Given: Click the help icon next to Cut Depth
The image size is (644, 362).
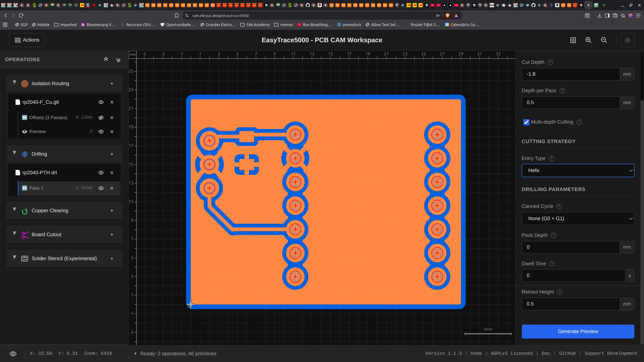Looking at the screenshot, I should coord(550,62).
